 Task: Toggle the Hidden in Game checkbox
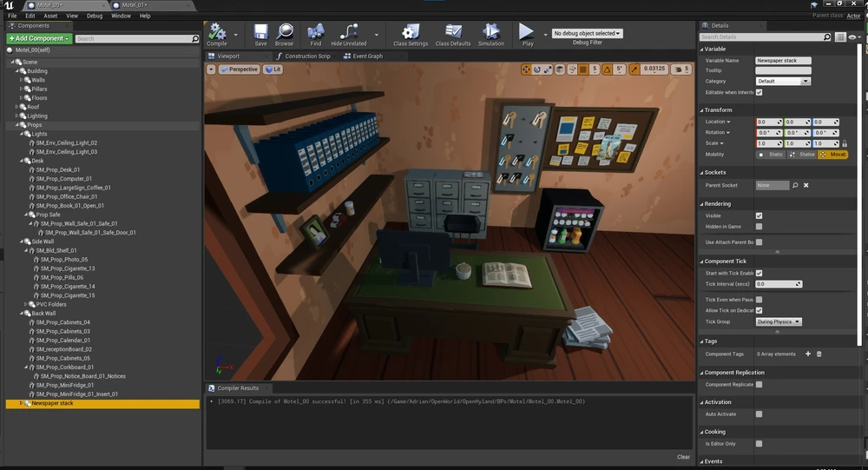759,225
